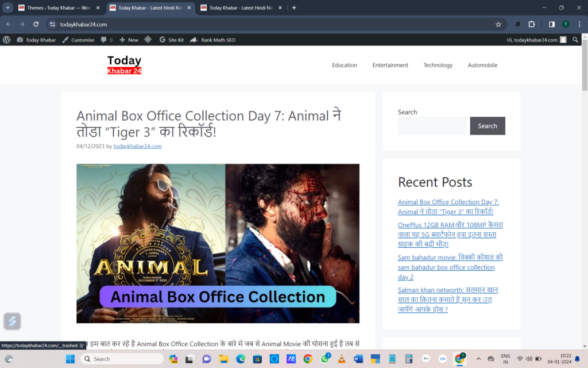Reload the page with the refresh button
588x368 pixels.
coord(36,24)
